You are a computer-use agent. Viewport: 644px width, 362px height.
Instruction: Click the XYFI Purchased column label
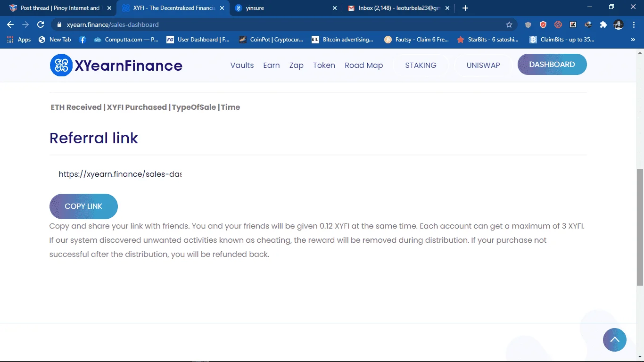(x=137, y=107)
